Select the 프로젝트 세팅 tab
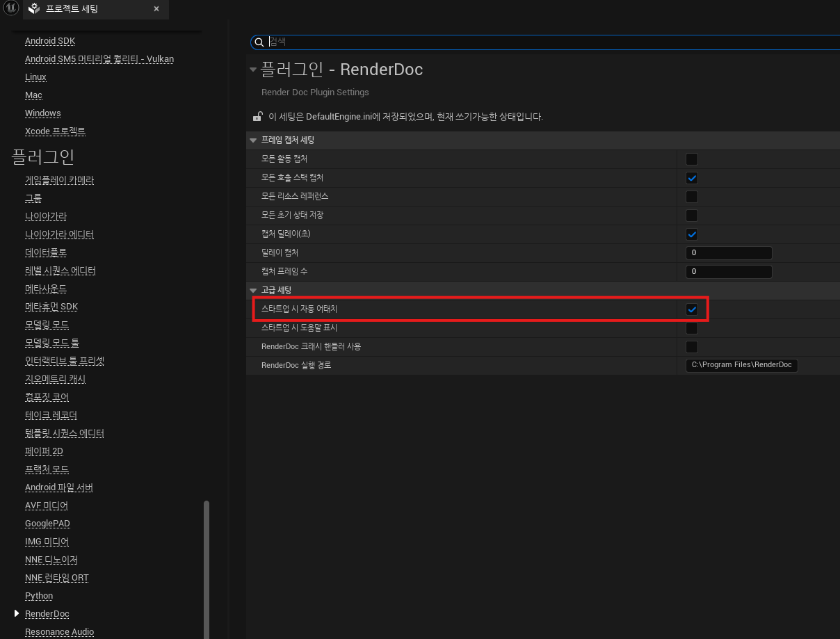Image resolution: width=840 pixels, height=639 pixels. point(95,9)
